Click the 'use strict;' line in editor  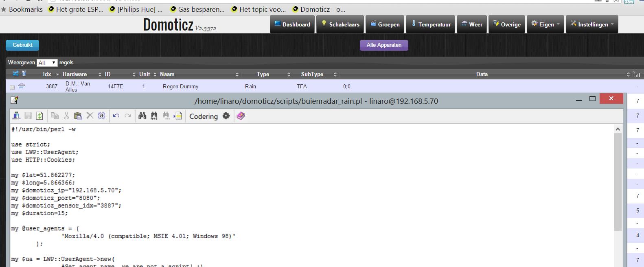tap(31, 144)
